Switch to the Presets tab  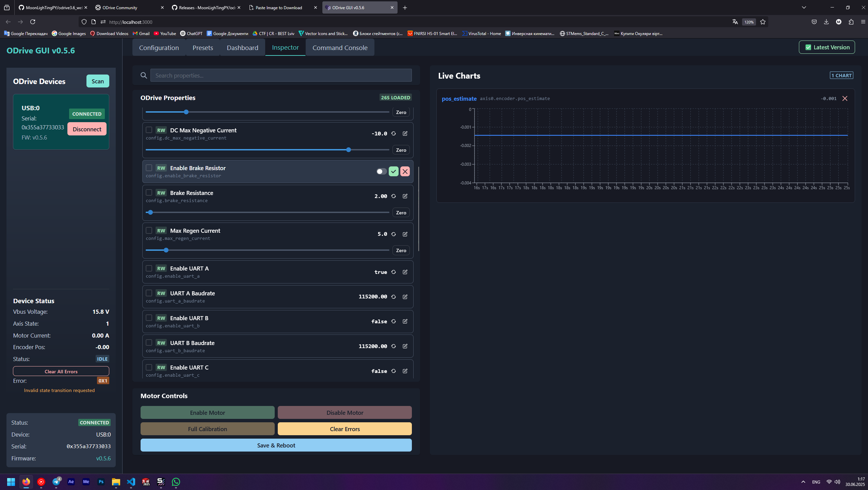(x=203, y=48)
